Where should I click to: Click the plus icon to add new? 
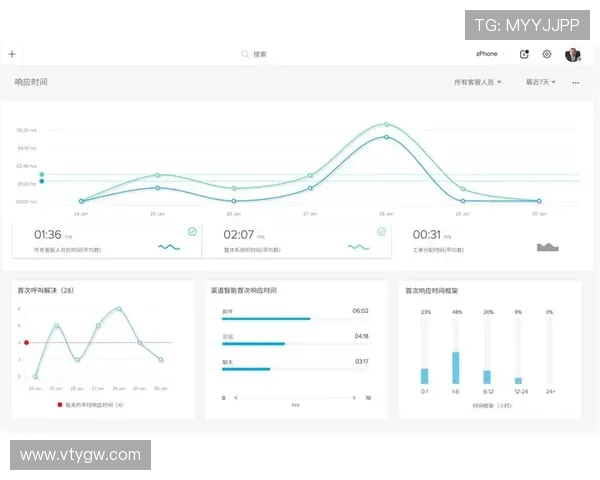click(12, 54)
